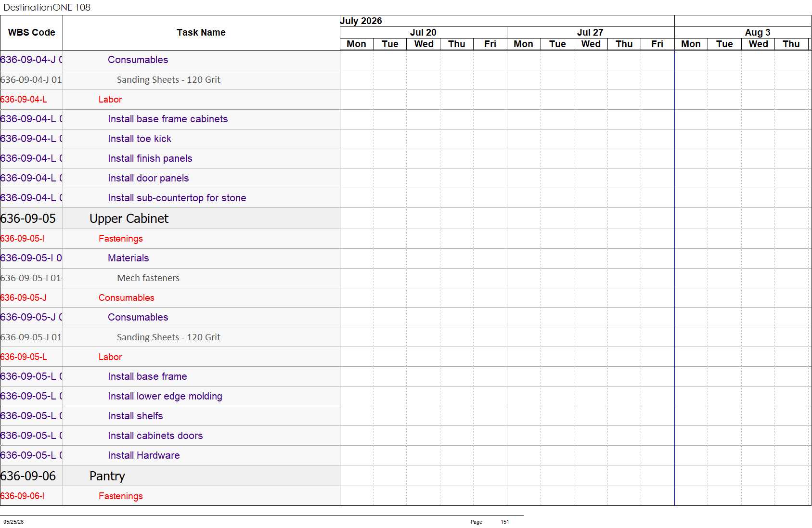Select Install toe kick task

pos(140,139)
